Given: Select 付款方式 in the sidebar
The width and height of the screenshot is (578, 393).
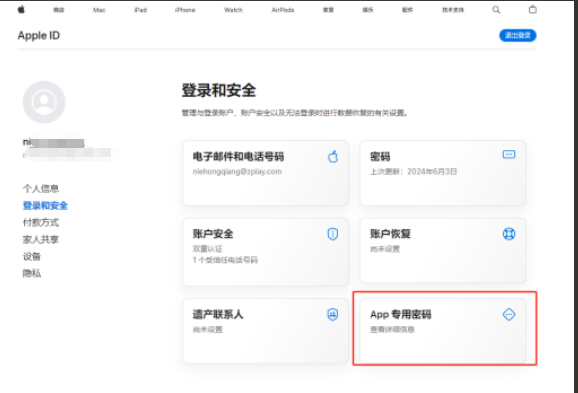Looking at the screenshot, I should pyautogui.click(x=41, y=223).
